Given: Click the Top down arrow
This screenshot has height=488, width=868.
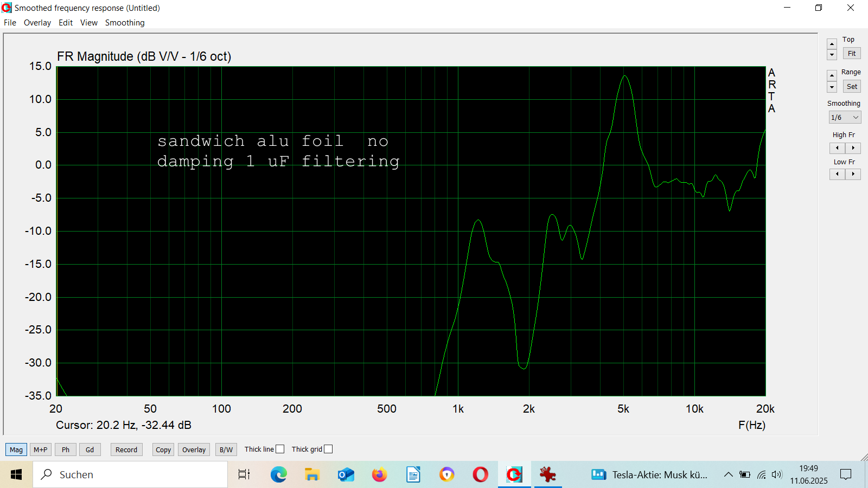Looking at the screenshot, I should click(832, 55).
